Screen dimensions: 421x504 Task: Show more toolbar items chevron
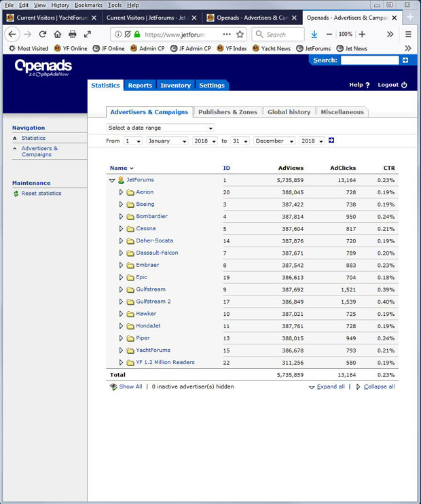click(390, 34)
